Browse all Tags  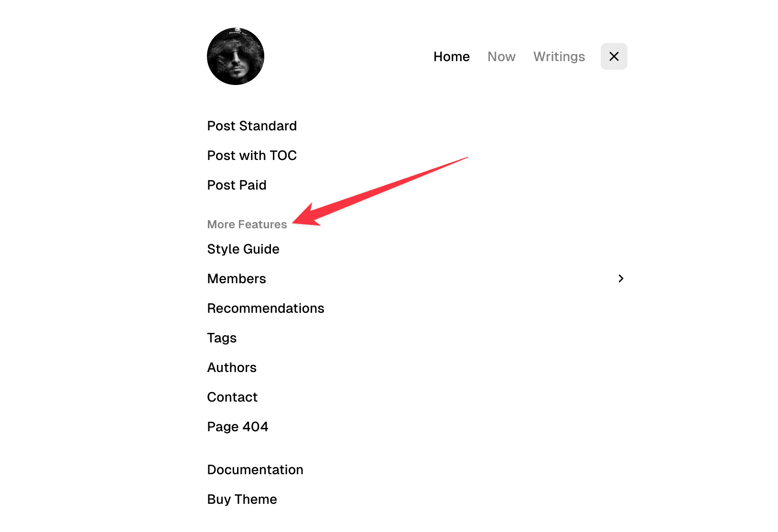pyautogui.click(x=221, y=338)
